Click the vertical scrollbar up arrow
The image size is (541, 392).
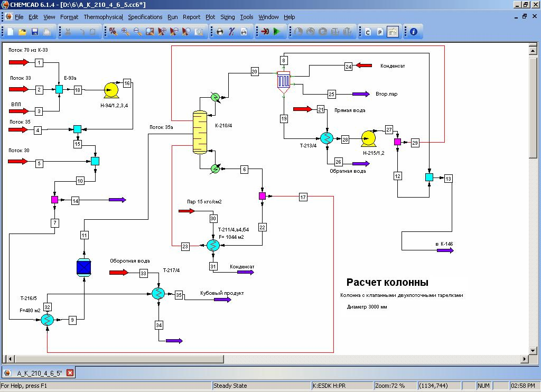(x=533, y=50)
